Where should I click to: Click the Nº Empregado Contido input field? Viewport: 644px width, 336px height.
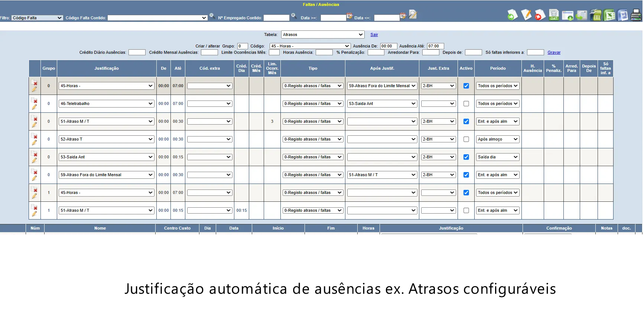tap(276, 18)
